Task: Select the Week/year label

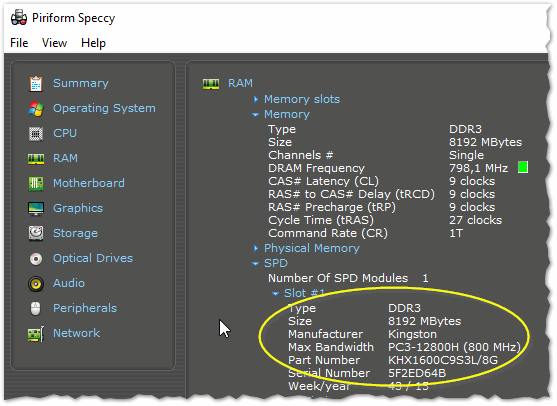Action: click(x=319, y=386)
